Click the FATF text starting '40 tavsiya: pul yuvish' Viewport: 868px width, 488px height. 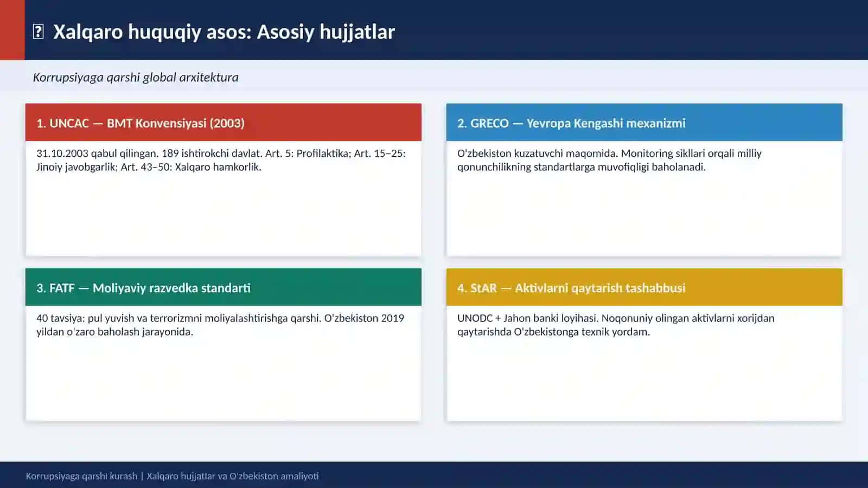(220, 325)
